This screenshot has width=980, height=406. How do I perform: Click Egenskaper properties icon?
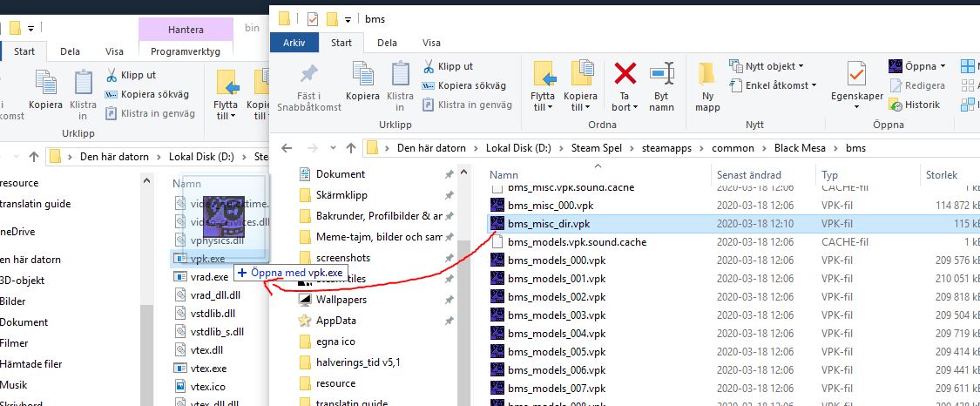(x=857, y=75)
